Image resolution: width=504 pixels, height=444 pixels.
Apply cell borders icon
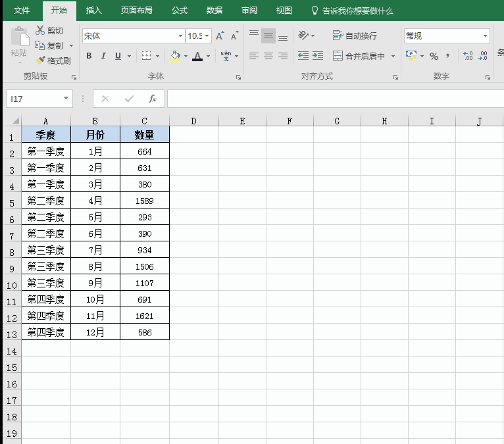146,56
